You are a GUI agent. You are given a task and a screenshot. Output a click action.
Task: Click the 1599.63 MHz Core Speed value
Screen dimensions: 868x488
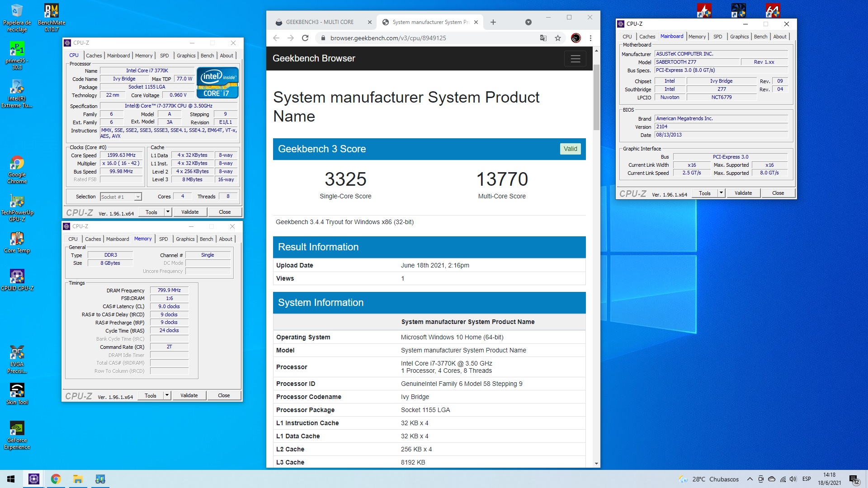click(x=121, y=155)
